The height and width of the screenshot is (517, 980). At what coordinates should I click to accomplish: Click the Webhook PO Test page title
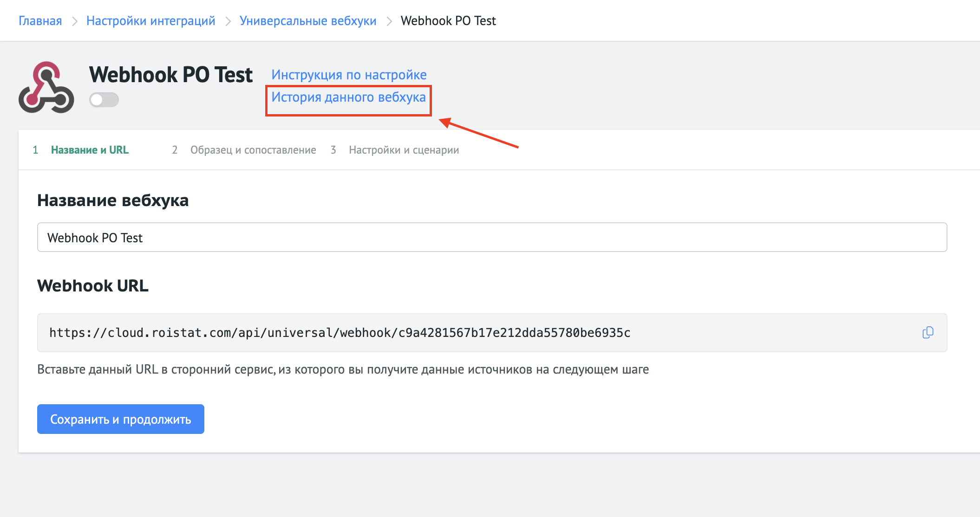tap(171, 75)
